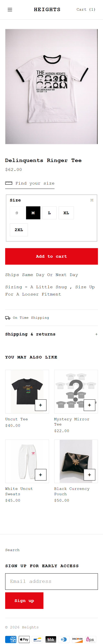The height and width of the screenshot is (644, 103).
Task: Pick the 2XL size option
Action: 19,229
